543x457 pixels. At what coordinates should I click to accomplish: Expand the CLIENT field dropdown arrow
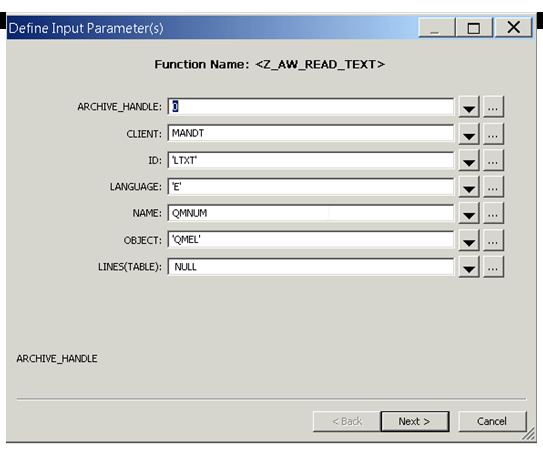coord(469,134)
